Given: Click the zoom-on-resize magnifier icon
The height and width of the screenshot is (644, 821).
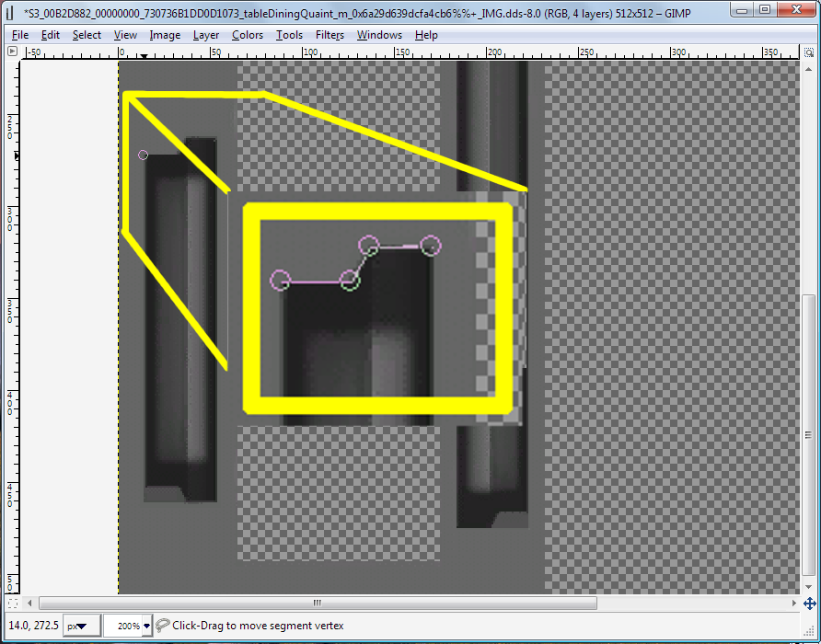Looking at the screenshot, I should [809, 52].
